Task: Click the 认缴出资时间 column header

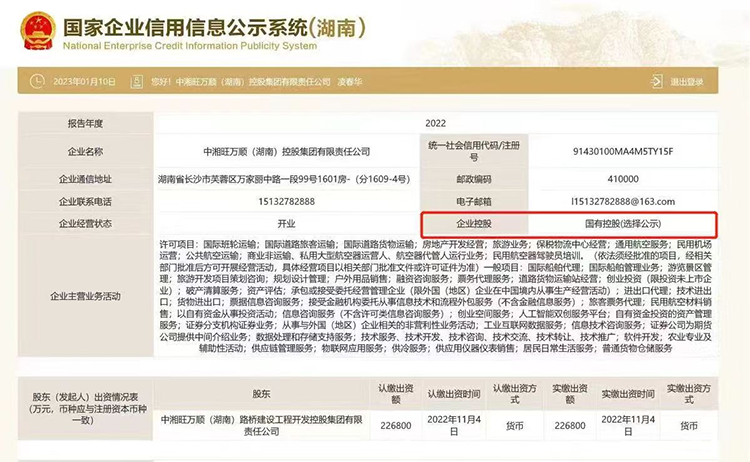Action: (453, 394)
